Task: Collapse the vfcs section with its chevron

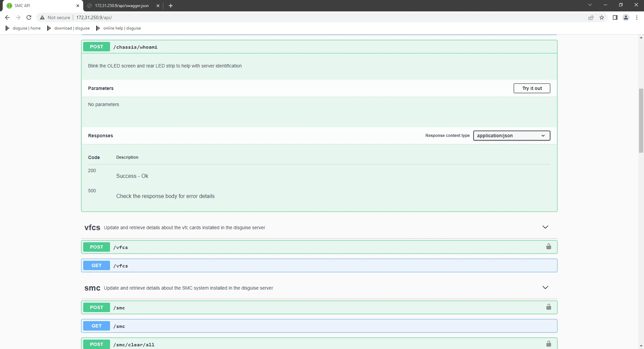Action: point(545,227)
